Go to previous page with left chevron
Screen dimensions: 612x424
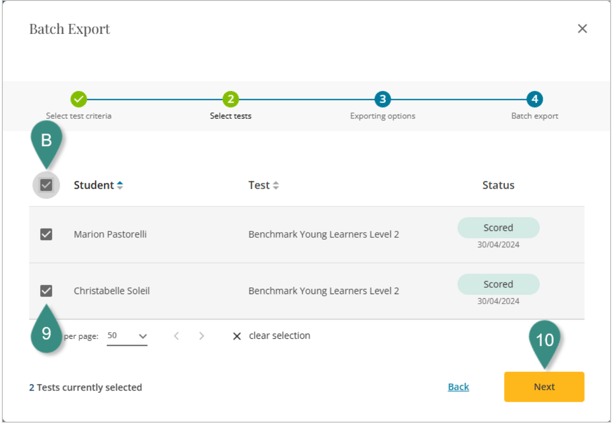[177, 336]
